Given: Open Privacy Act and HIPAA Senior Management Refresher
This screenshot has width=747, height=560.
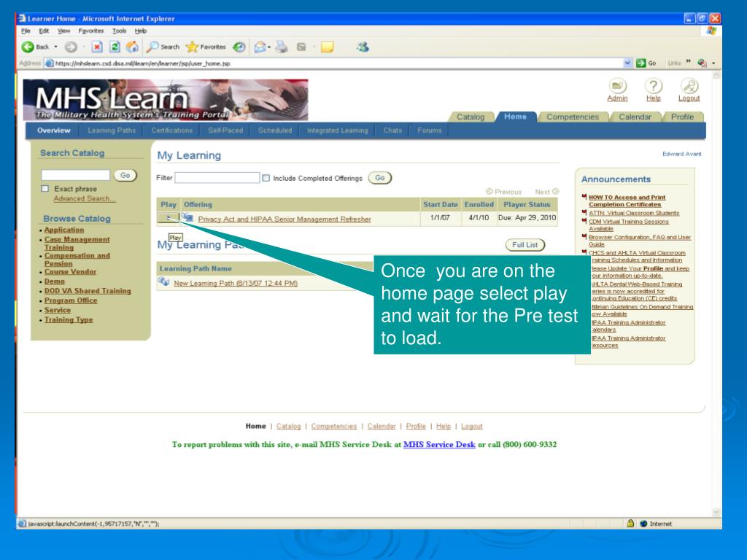Looking at the screenshot, I should click(x=285, y=219).
